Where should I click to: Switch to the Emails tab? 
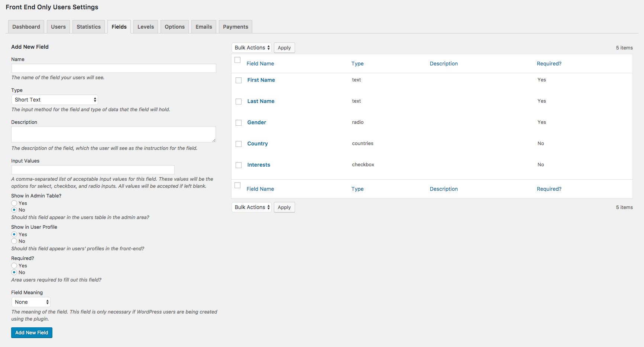point(203,26)
